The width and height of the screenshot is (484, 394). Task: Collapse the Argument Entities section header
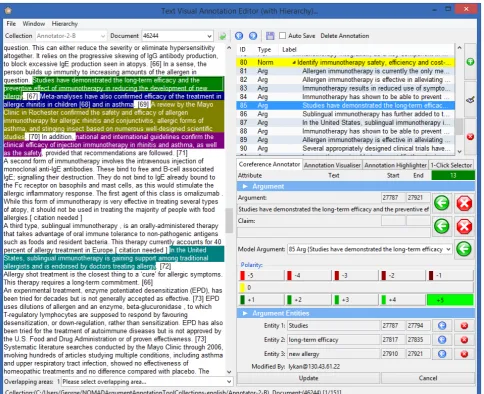356,313
